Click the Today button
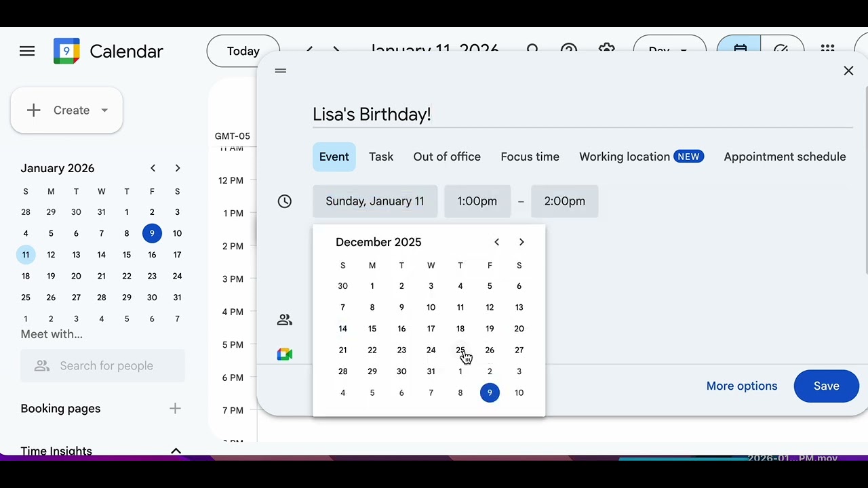The image size is (868, 488). pos(243,52)
